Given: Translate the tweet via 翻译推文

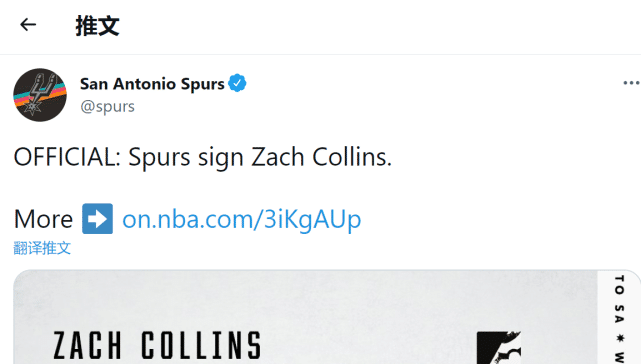Looking at the screenshot, I should (x=42, y=248).
